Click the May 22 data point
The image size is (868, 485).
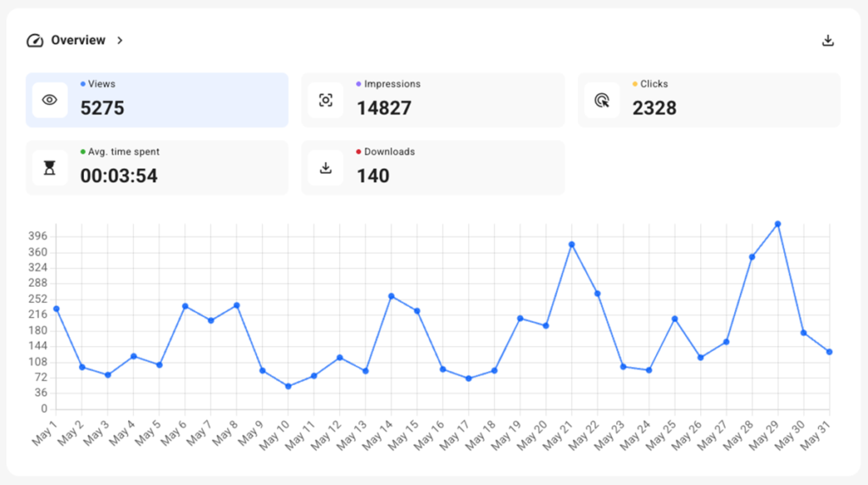(x=598, y=294)
